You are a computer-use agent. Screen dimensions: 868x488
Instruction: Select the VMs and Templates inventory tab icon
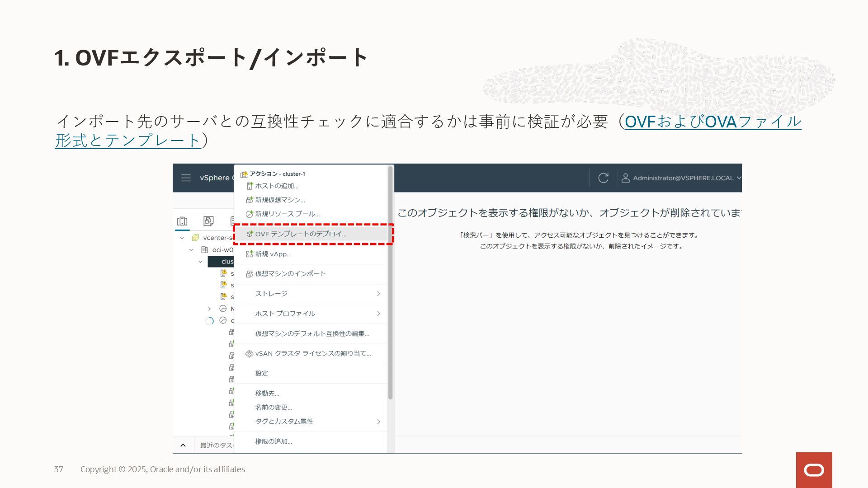pos(208,221)
